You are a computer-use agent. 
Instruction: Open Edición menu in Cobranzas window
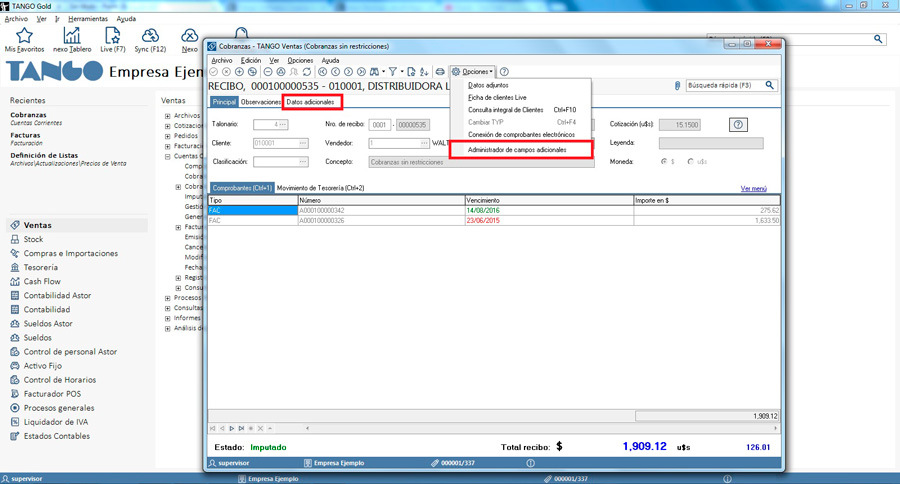click(250, 60)
